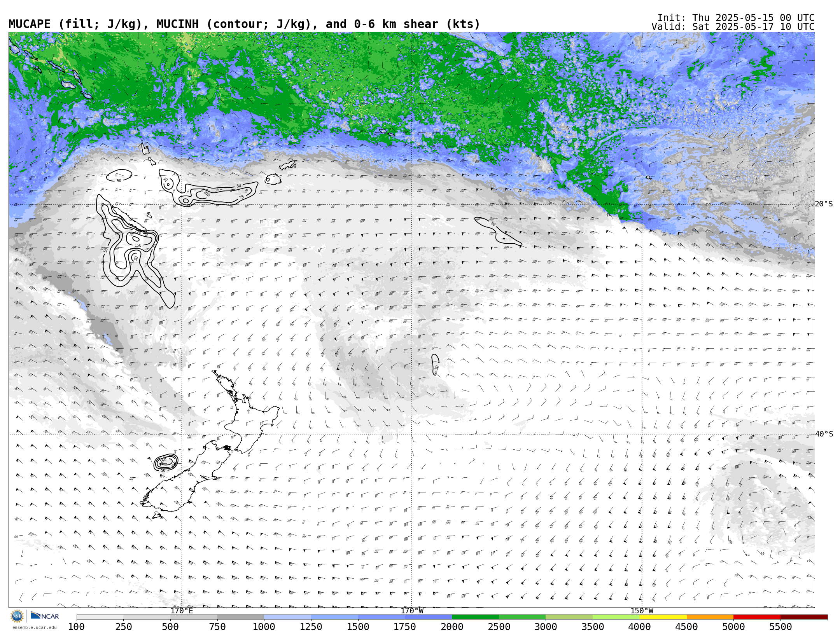Select the MUCAPE chart title text
840x632 pixels.
pyautogui.click(x=244, y=24)
